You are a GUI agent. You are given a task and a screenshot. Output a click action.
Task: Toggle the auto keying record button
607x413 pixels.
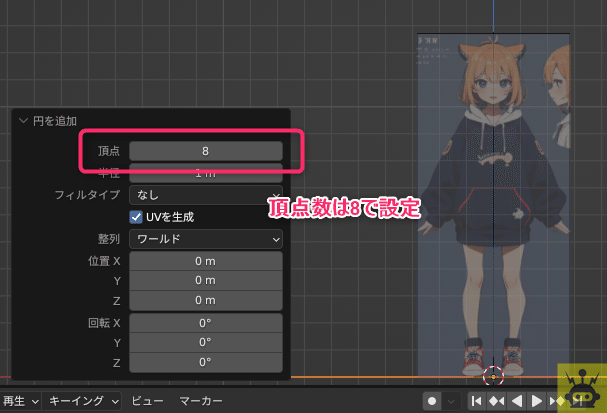coord(432,401)
